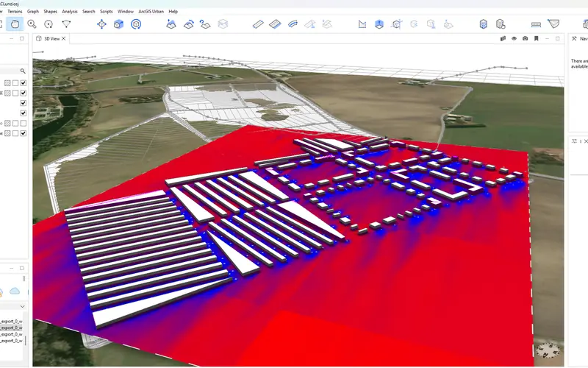588x368 pixels.
Task: Open the Graph menu
Action: tap(33, 12)
